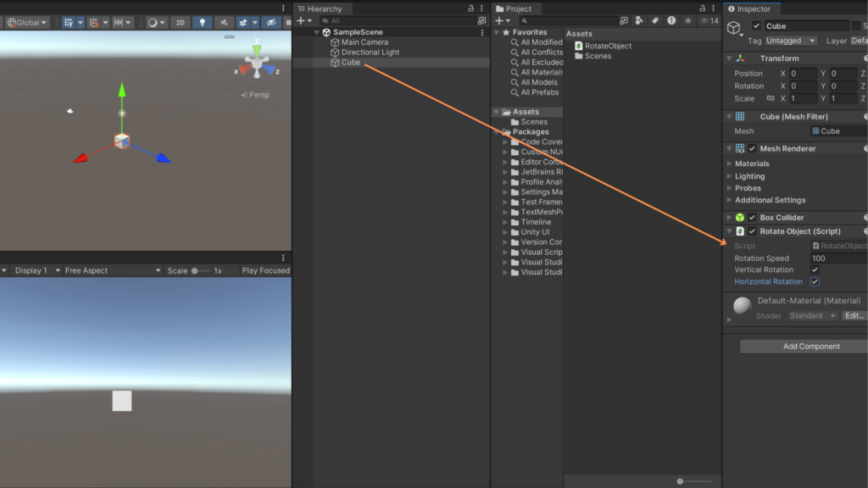Select Main Camera in Hierarchy
Screen dimensions: 868x488
pyautogui.click(x=364, y=42)
